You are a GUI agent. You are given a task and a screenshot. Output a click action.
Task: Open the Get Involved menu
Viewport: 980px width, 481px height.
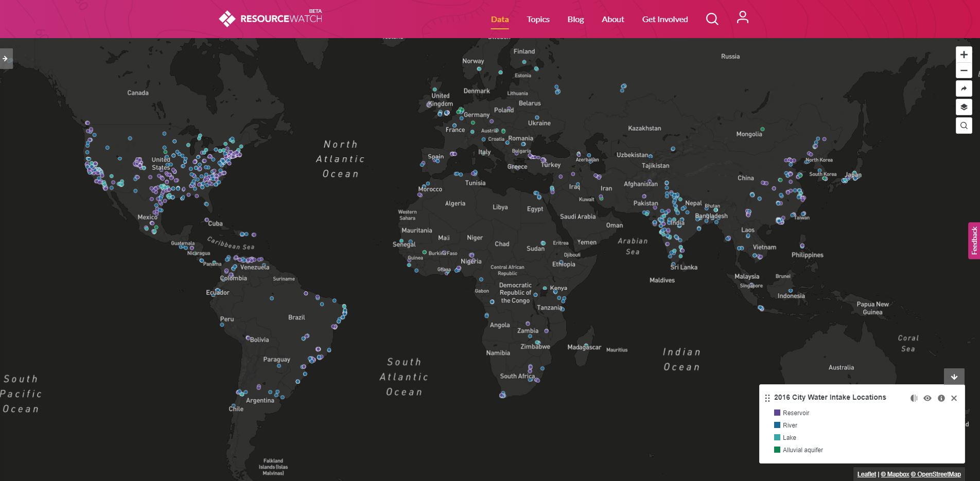tap(664, 20)
